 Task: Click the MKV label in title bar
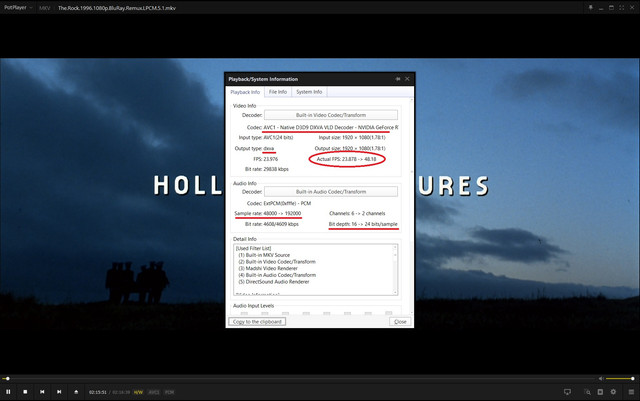[x=45, y=8]
